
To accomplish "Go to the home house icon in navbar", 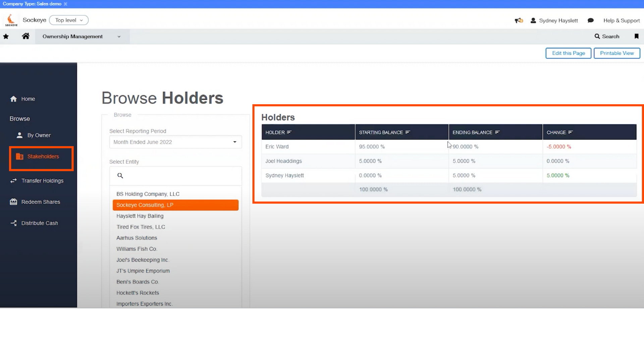I will (25, 36).
